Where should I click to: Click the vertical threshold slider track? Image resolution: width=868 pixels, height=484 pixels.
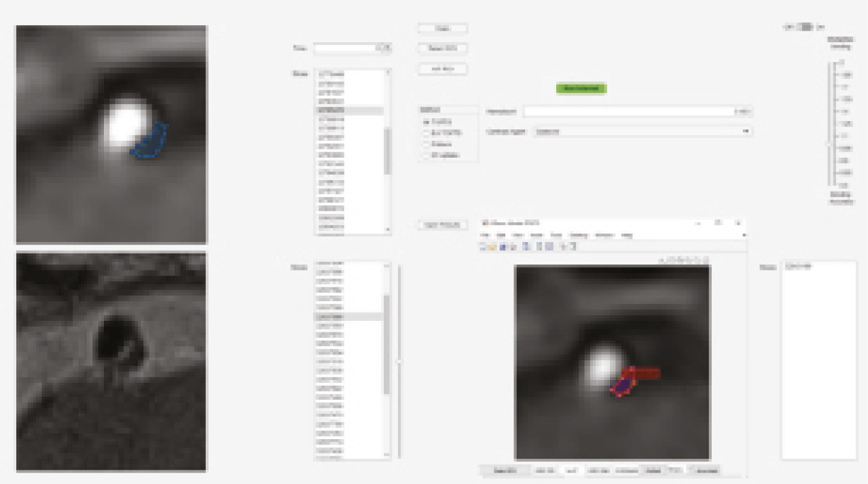829,122
